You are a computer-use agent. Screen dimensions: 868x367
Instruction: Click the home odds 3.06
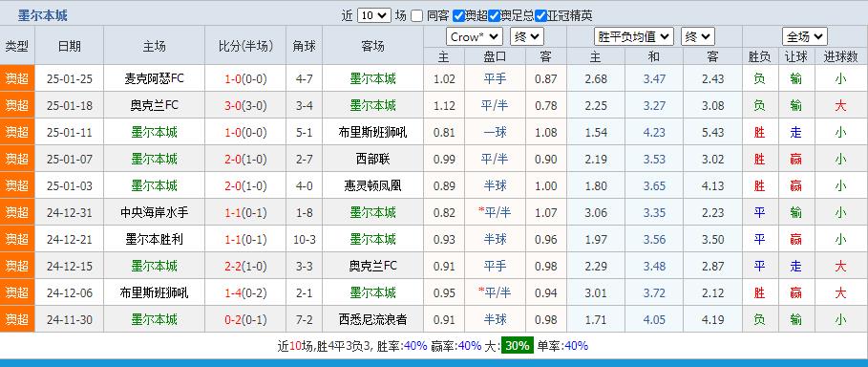click(596, 212)
